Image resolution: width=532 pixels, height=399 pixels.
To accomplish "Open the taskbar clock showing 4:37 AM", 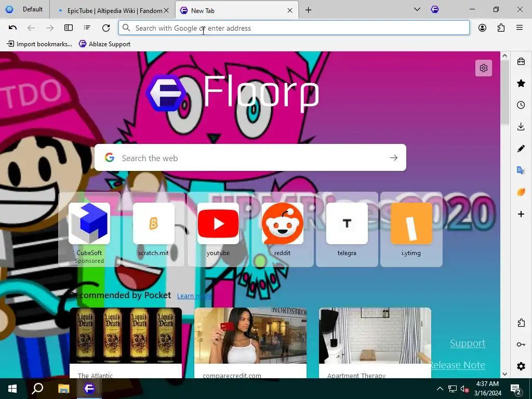I will point(487,389).
